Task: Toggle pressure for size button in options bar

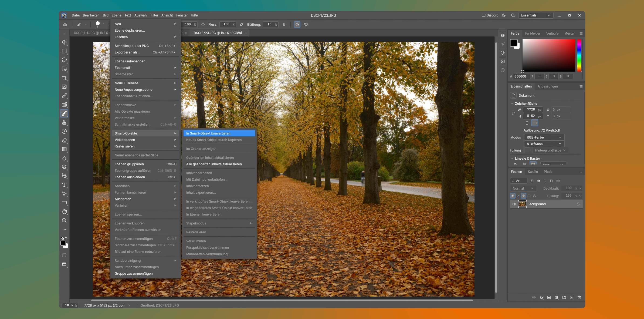Action: pyautogui.click(x=297, y=25)
